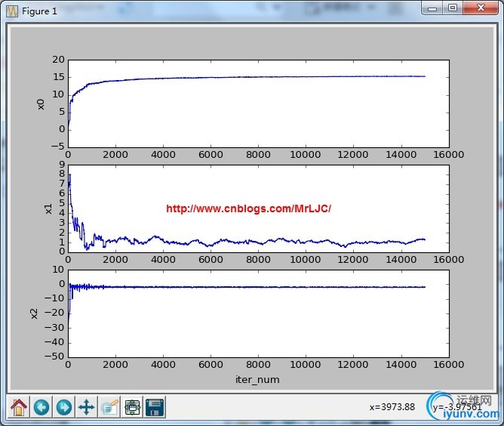This screenshot has height=426, width=504.
Task: Activate the pan axes cross-arrow tool
Action: pyautogui.click(x=87, y=407)
